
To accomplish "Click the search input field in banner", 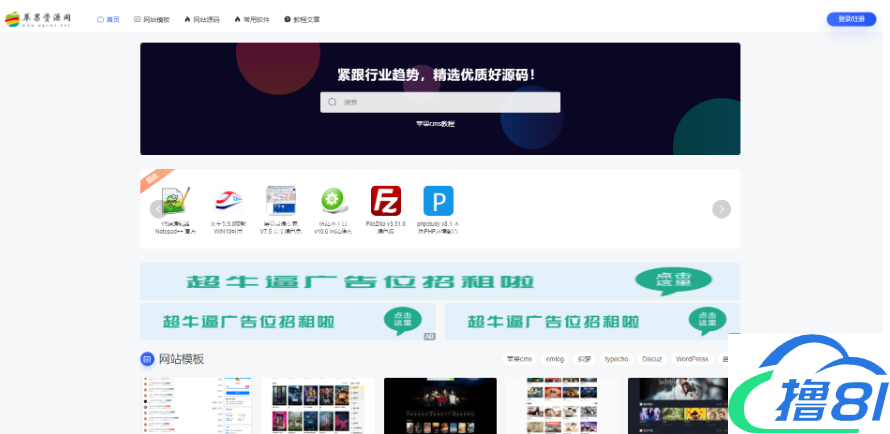I will pyautogui.click(x=440, y=102).
